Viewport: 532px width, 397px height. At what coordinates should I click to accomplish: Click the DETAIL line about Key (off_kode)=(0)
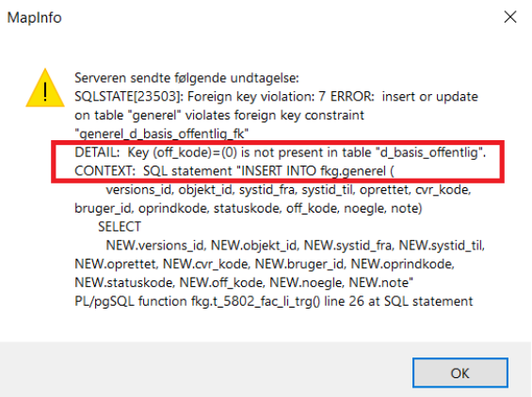pos(281,152)
